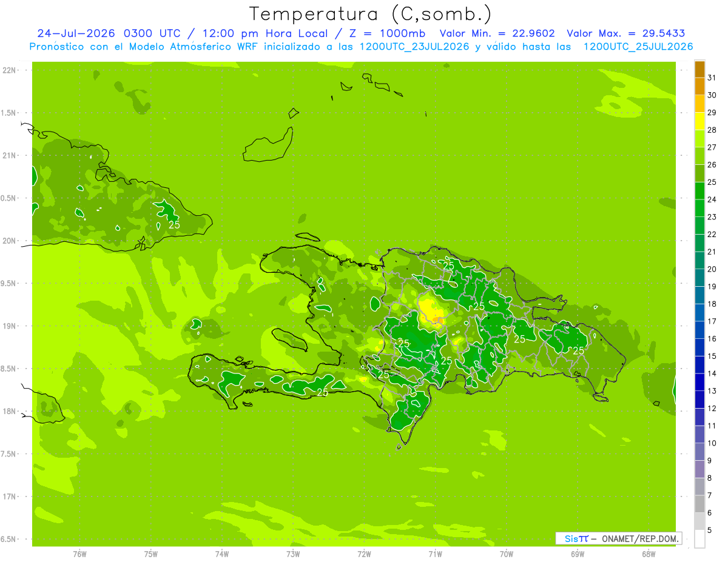Select the 'Valor Max. = 29.5433' text

pyautogui.click(x=626, y=33)
